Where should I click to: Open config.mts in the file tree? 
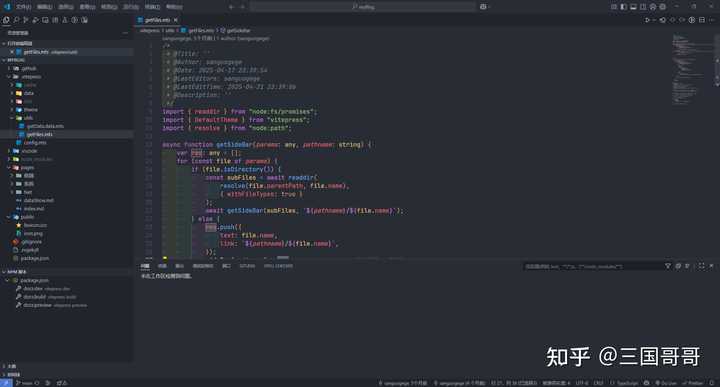tap(35, 143)
